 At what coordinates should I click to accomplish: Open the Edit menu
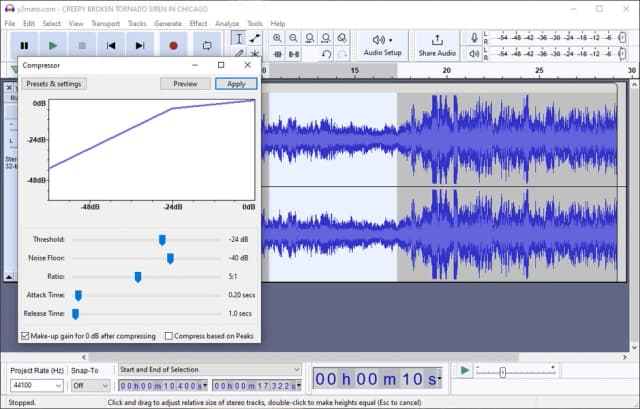(x=29, y=24)
